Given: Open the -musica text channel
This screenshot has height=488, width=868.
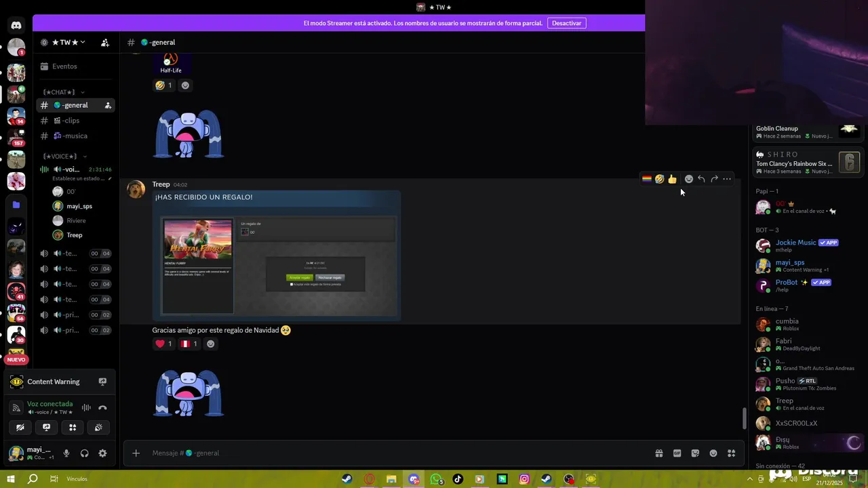Looking at the screenshot, I should 75,136.
